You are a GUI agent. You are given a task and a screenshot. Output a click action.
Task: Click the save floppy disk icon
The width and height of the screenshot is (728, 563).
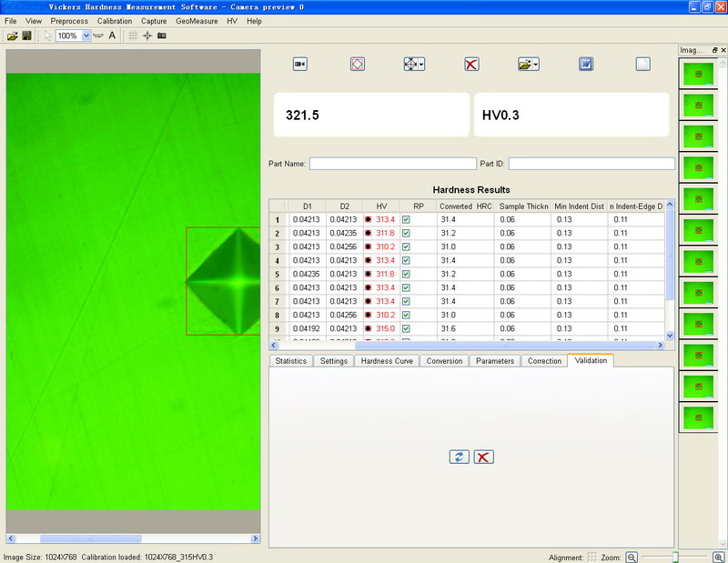(x=27, y=35)
